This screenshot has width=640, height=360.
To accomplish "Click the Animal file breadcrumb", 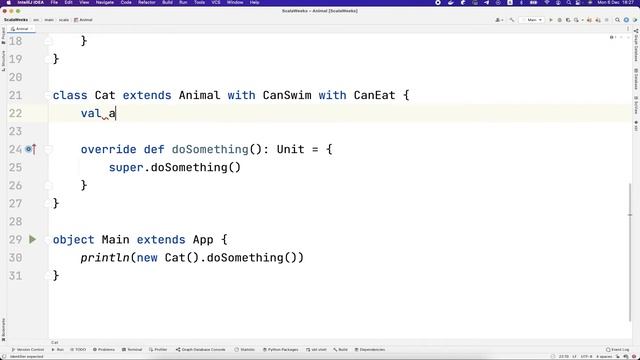I will 84,20.
